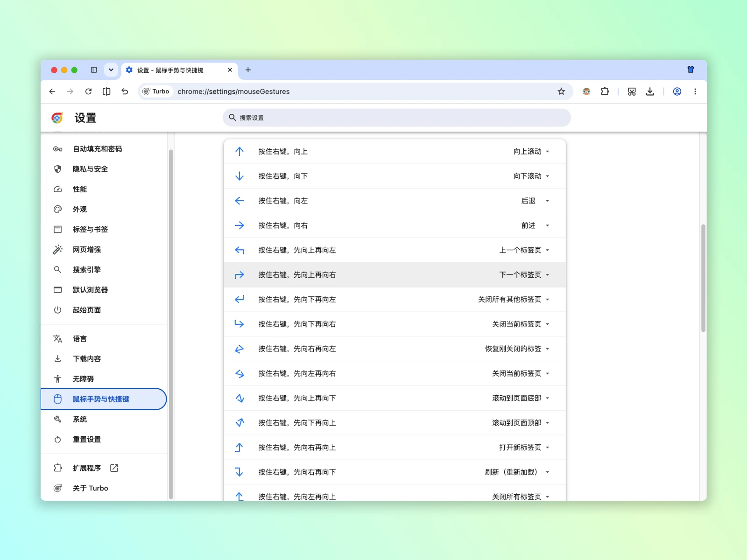The image size is (747, 560).
Task: Click the main page vertical scrollbar
Action: (703, 278)
